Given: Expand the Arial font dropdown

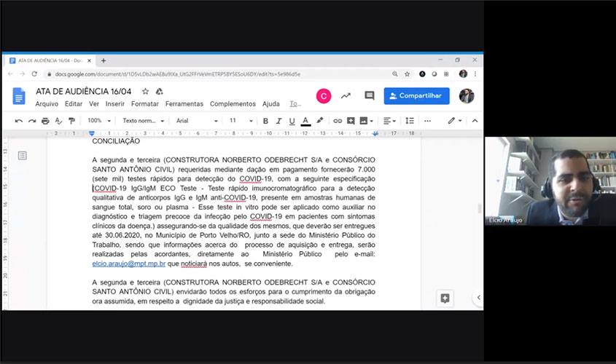Looking at the screenshot, I should [197, 121].
